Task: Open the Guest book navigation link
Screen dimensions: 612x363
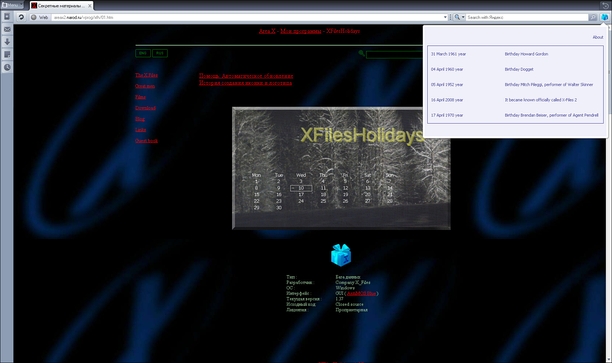Action: pos(146,141)
